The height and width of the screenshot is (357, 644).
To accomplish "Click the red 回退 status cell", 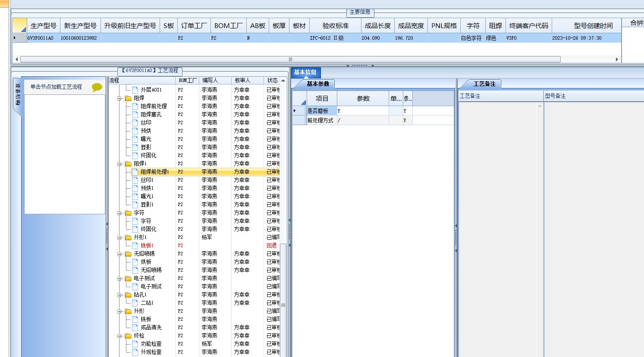I will pos(272,245).
